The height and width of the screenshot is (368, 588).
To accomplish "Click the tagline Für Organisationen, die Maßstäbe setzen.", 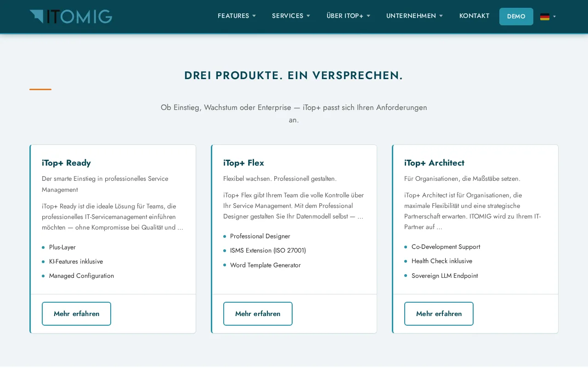I will click(x=462, y=178).
